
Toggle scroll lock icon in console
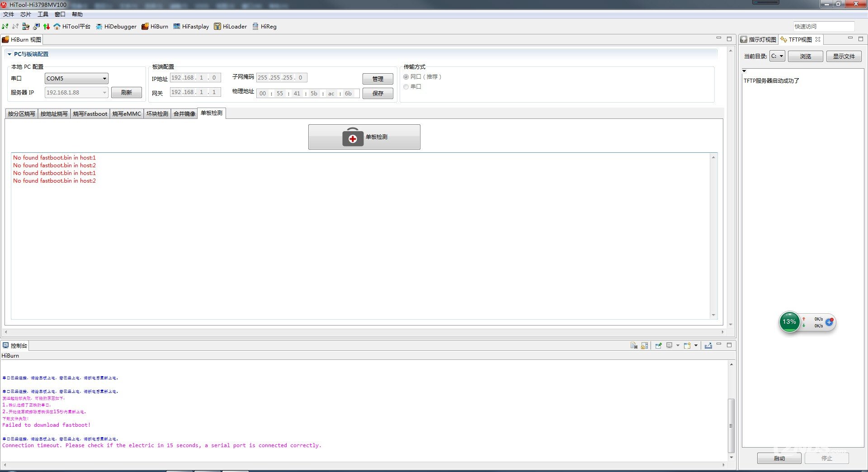click(x=645, y=345)
